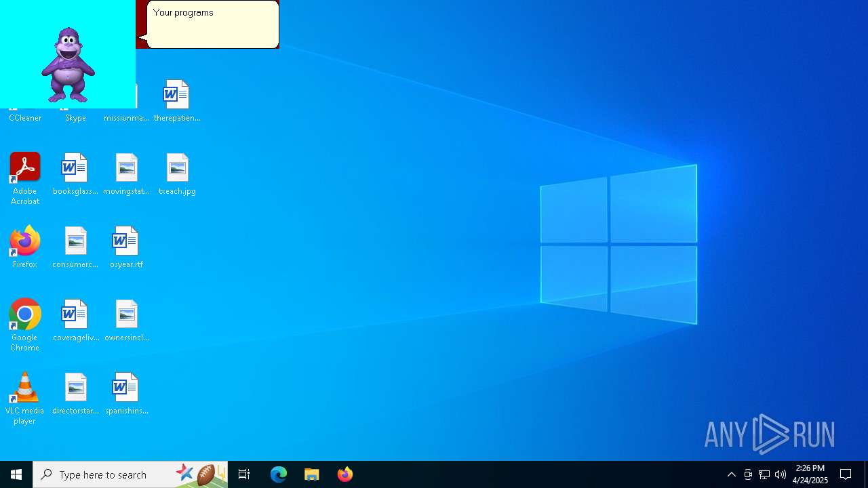
Task: Select the movingstat image file
Action: [x=126, y=174]
